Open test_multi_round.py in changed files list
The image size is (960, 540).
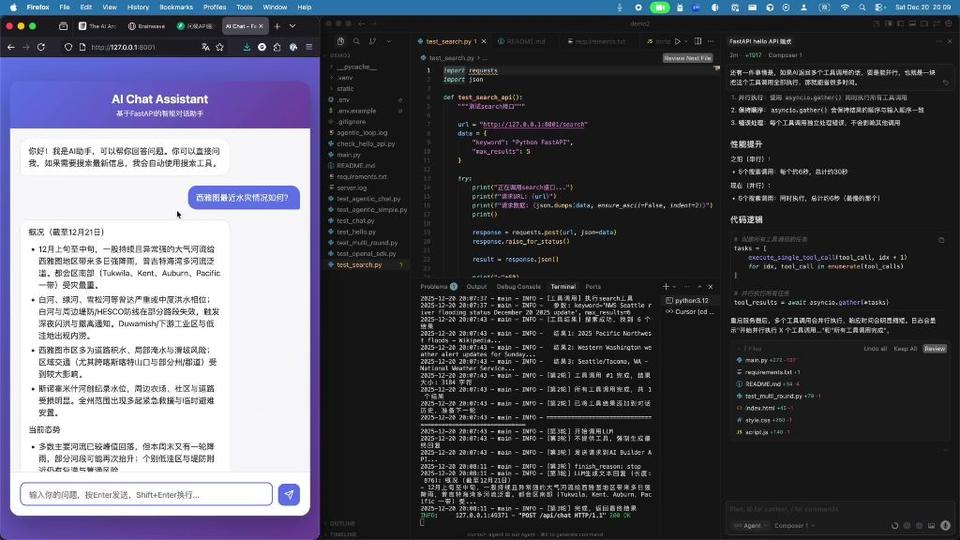click(773, 396)
